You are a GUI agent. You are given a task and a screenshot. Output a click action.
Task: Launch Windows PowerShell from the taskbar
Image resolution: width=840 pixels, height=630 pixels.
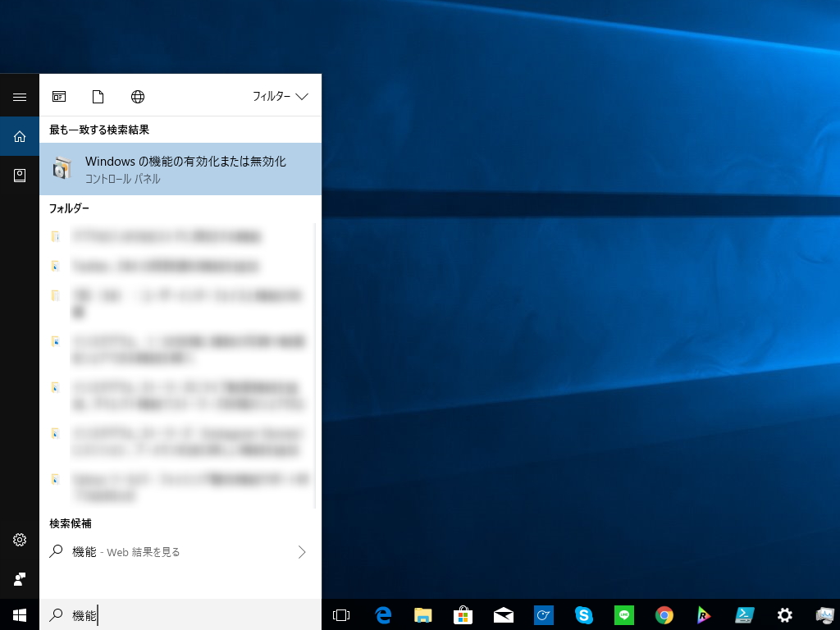(744, 615)
